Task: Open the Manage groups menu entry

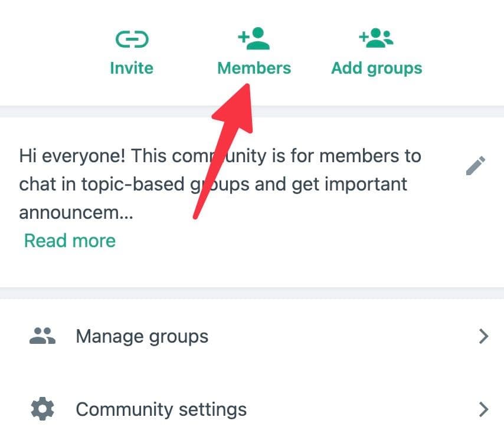Action: coord(142,336)
